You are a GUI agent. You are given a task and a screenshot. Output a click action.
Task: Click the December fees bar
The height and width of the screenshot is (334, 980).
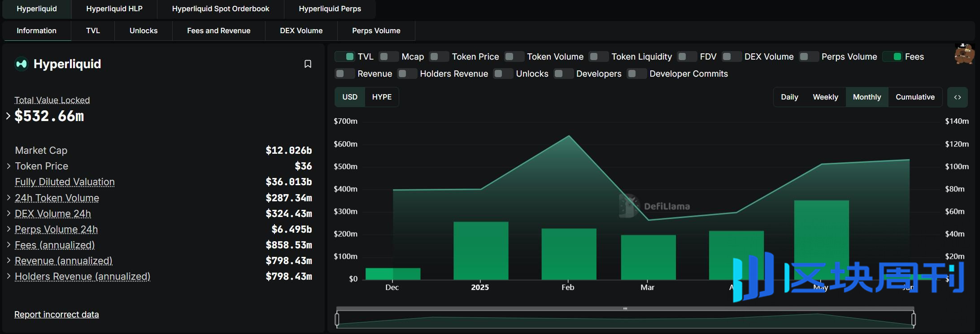point(393,274)
